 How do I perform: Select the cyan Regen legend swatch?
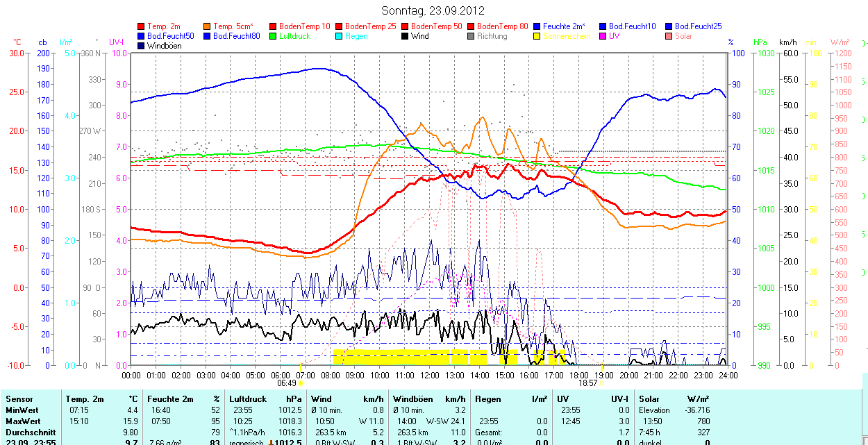coord(340,36)
